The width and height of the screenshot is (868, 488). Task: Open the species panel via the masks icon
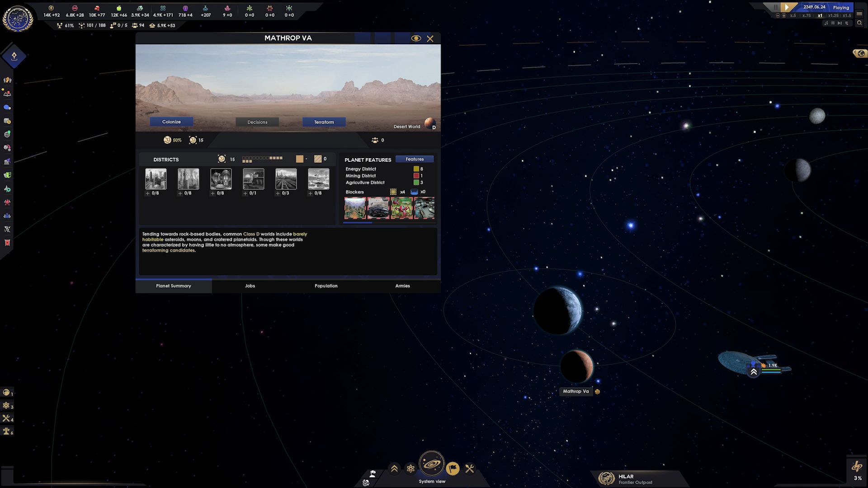coord(7,175)
